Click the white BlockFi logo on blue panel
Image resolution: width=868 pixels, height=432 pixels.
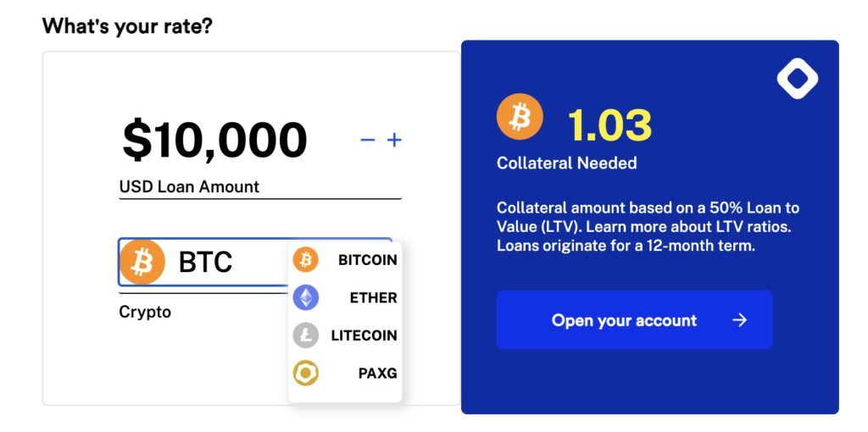(x=797, y=80)
